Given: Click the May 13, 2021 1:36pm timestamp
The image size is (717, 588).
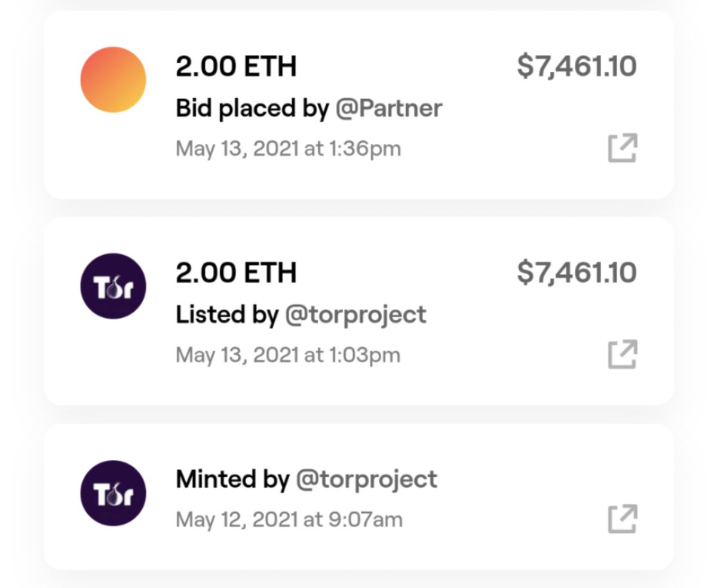Looking at the screenshot, I should tap(288, 149).
